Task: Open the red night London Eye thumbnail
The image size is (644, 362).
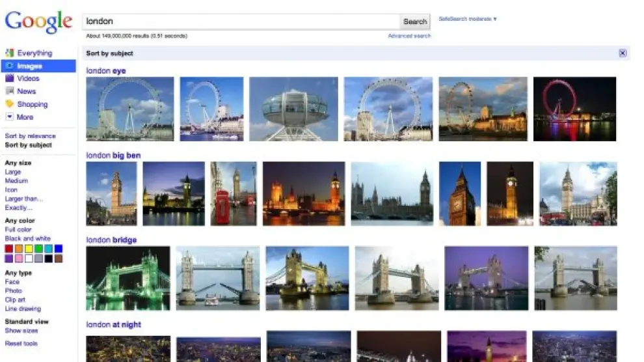Action: click(574, 109)
